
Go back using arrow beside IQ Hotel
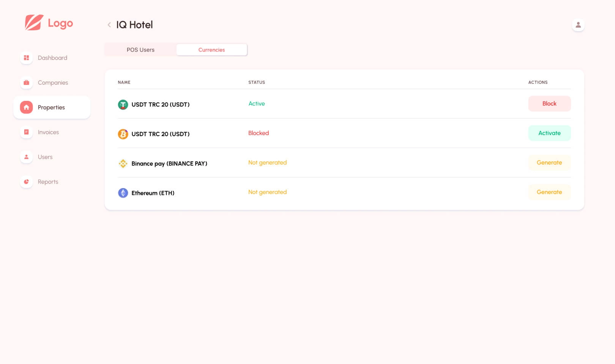point(109,25)
